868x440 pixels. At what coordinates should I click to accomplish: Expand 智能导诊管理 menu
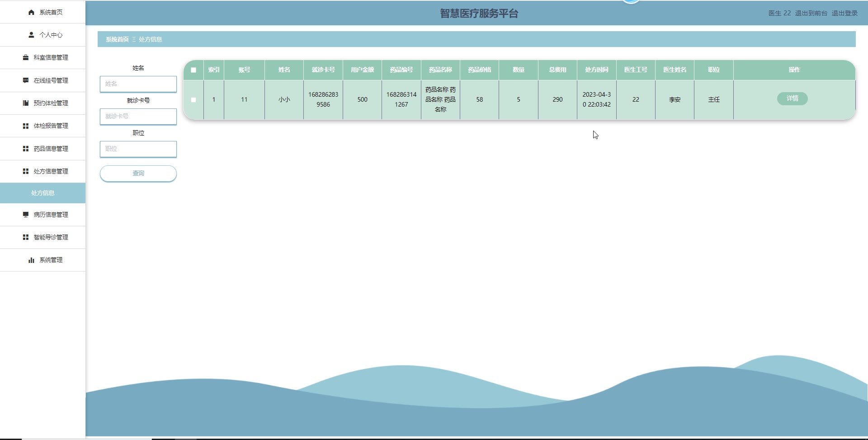click(x=42, y=237)
